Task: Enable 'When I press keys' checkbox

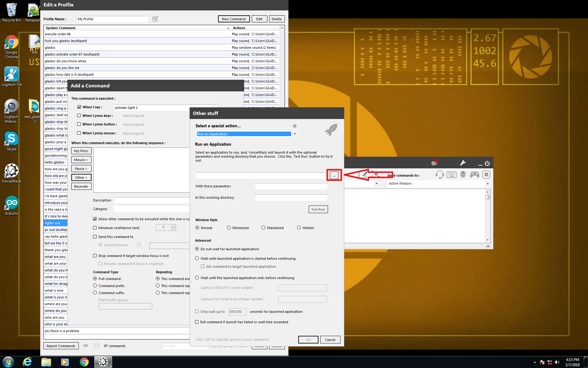Action: (x=79, y=116)
